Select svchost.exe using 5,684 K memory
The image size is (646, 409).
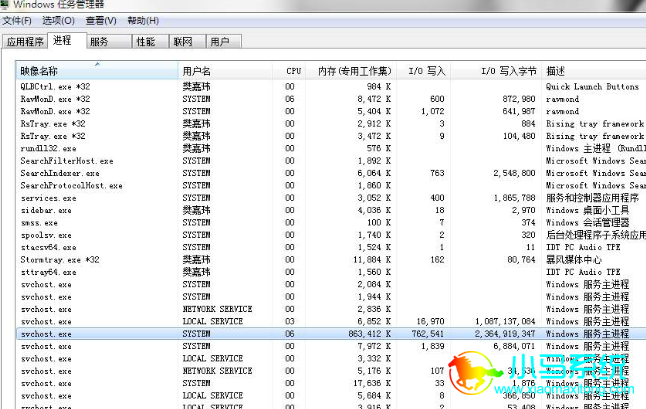[331, 395]
